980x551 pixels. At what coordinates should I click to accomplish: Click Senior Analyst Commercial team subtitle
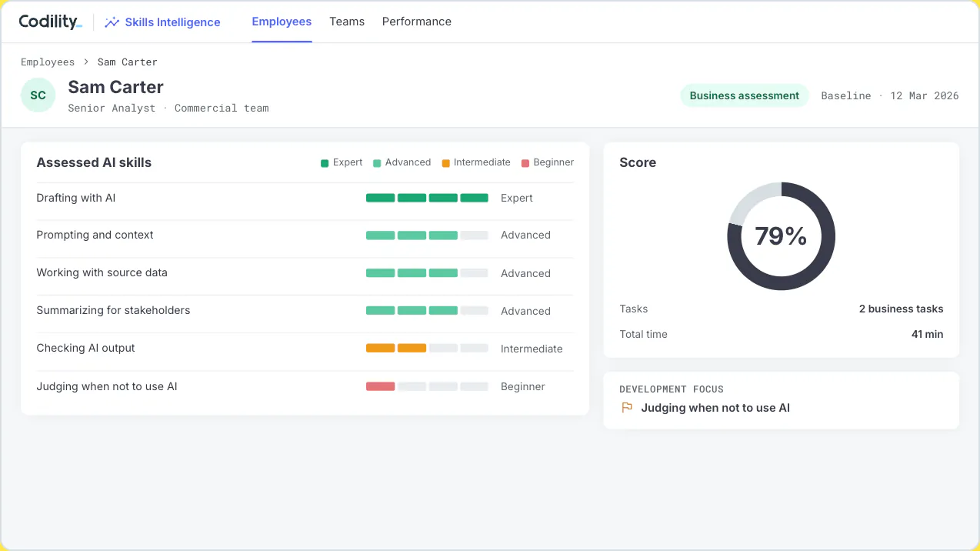tap(168, 108)
